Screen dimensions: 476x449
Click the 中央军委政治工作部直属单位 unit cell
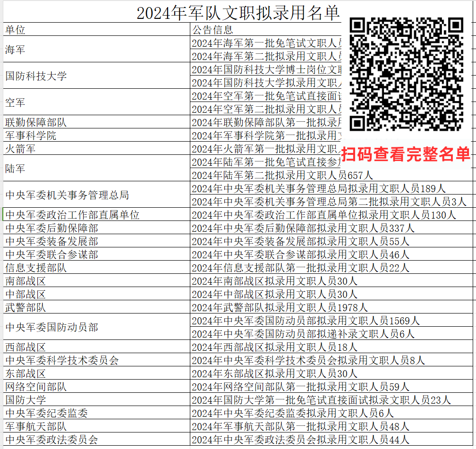[x=96, y=215]
